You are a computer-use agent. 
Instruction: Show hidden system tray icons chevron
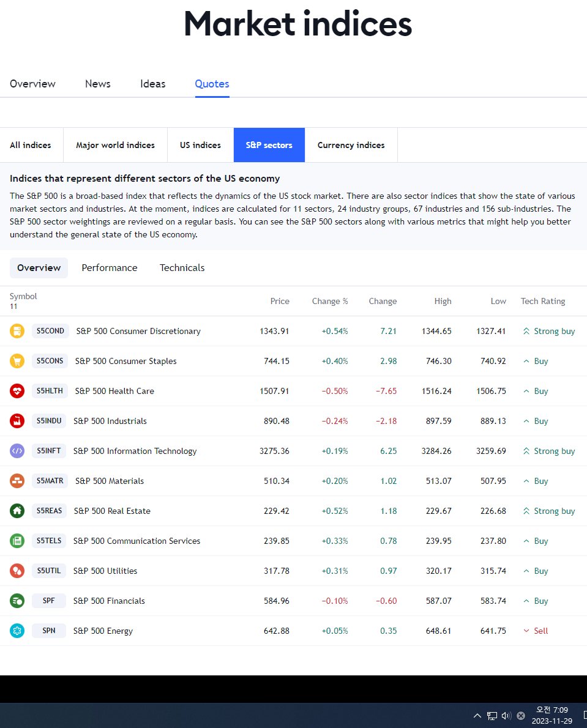pyautogui.click(x=477, y=716)
